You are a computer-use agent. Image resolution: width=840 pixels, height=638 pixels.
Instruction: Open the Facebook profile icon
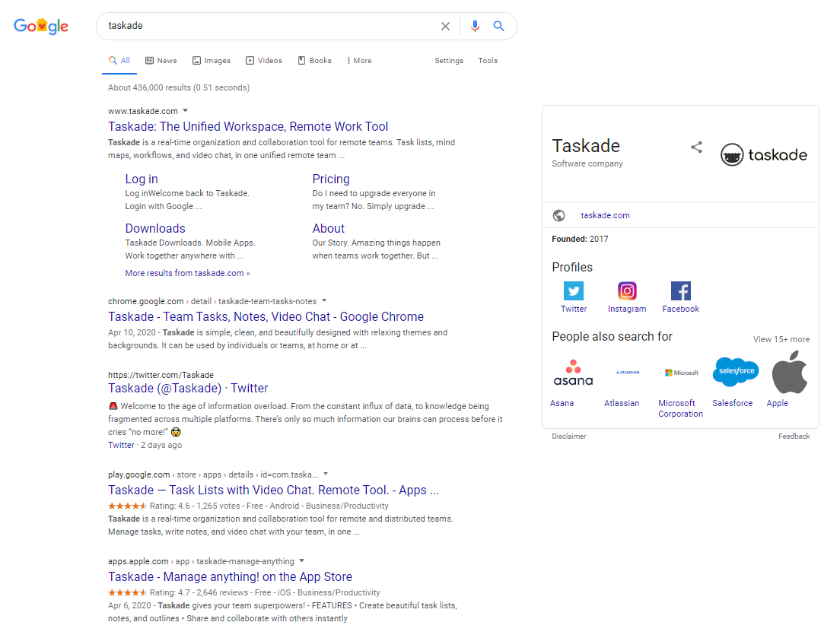[681, 291]
